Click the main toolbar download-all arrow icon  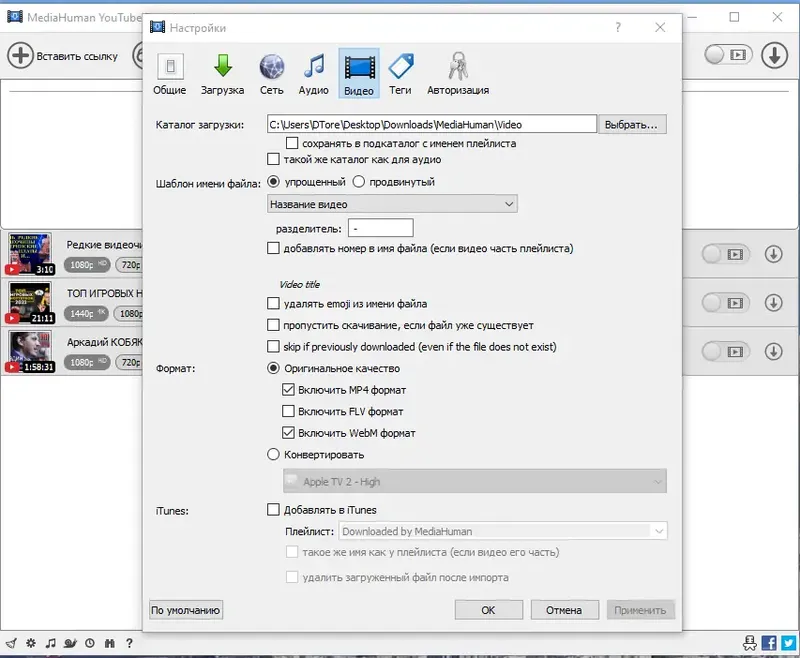point(774,55)
